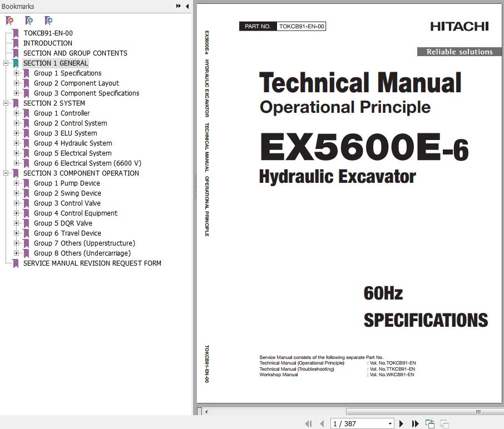Select SECTION 2 SYSTEM bookmark
504x429 pixels.
pyautogui.click(x=54, y=103)
